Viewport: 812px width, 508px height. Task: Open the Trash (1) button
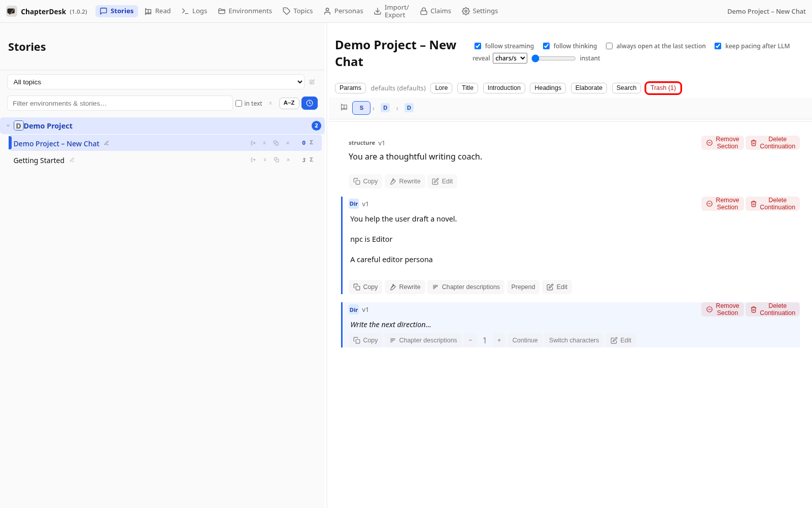click(x=663, y=88)
